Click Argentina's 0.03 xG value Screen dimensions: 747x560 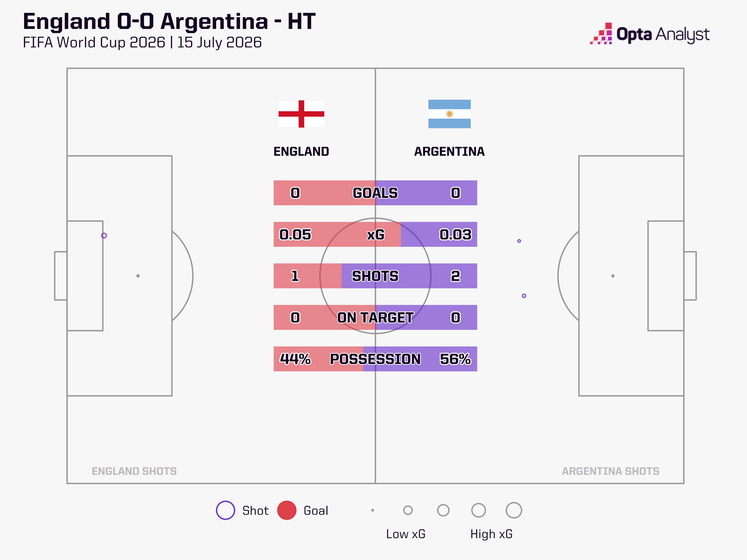click(x=455, y=234)
